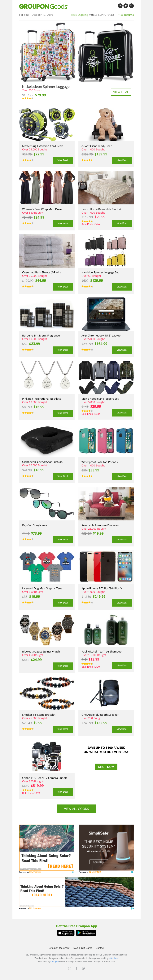This screenshot has height=980, width=153.
Task: Open the FAQ footer link
Action: tap(75, 948)
